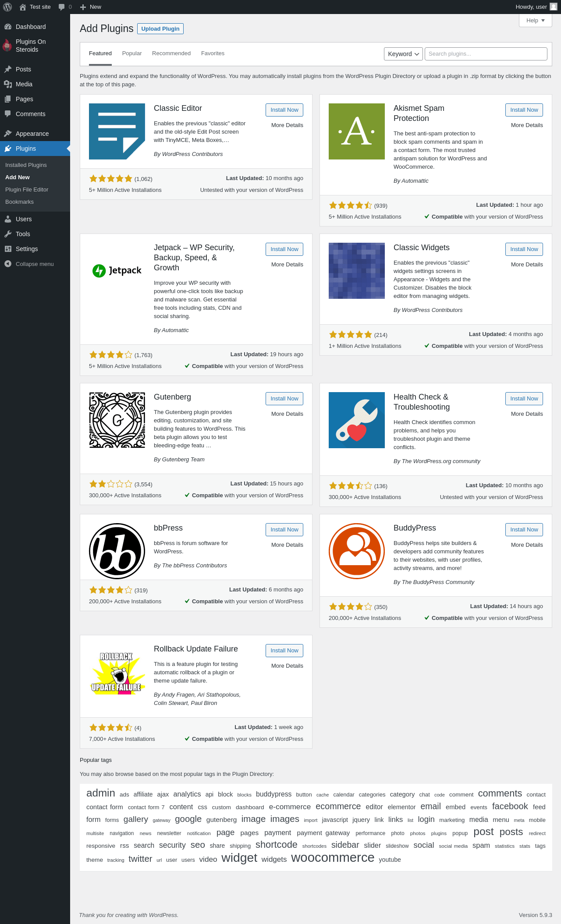Click the Tools wrench icon
This screenshot has height=924, width=561.
point(8,234)
